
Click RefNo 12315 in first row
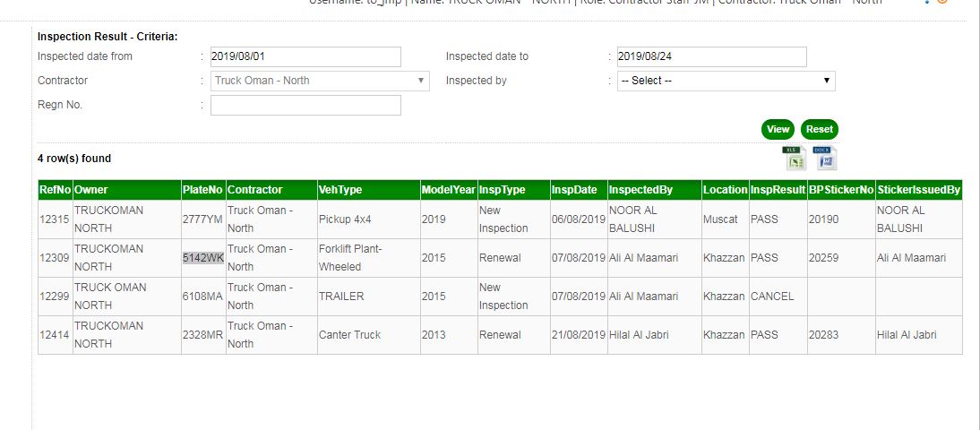tap(54, 219)
